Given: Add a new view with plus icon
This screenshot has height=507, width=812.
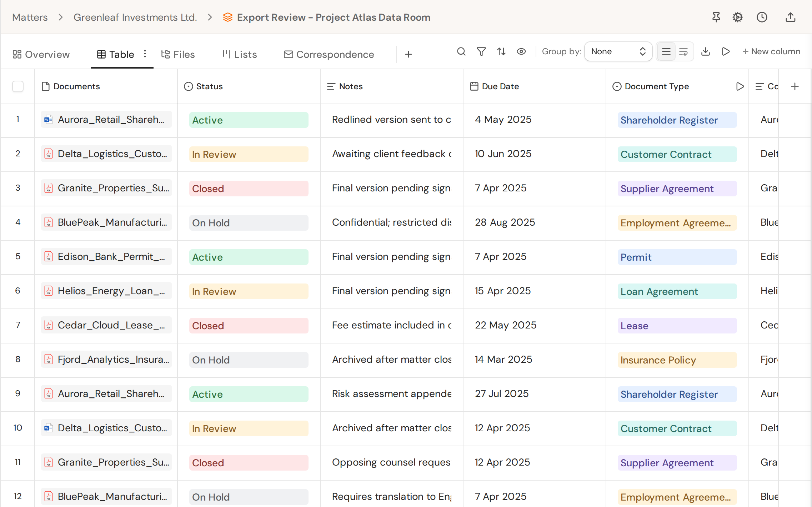Looking at the screenshot, I should click(x=408, y=54).
